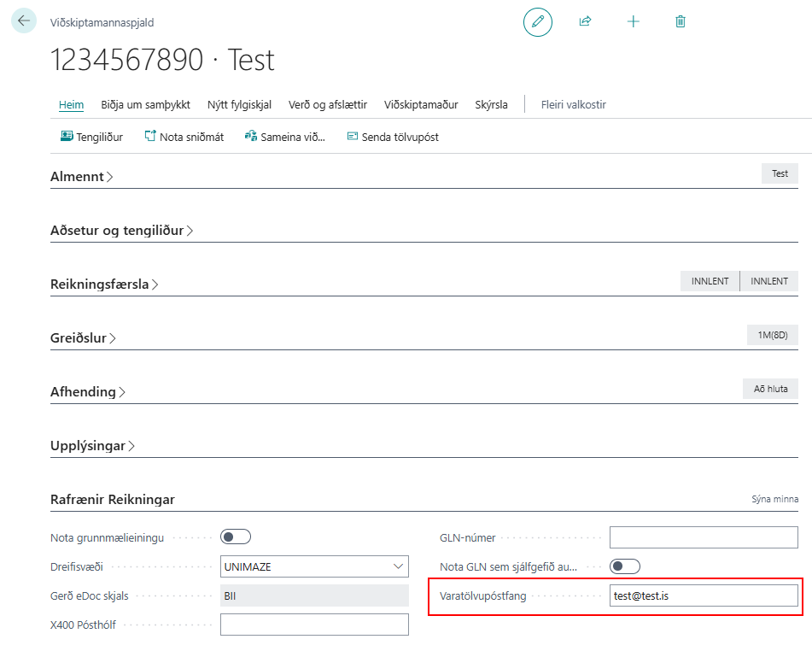This screenshot has height=651, width=812.
Task: Open the Dreifisvæði UNIMAZE dropdown
Action: (314, 566)
